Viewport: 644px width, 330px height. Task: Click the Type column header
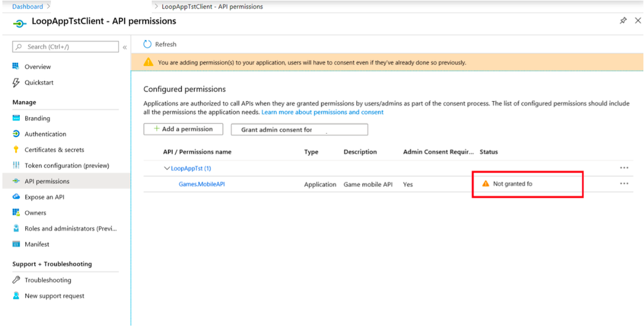click(311, 152)
